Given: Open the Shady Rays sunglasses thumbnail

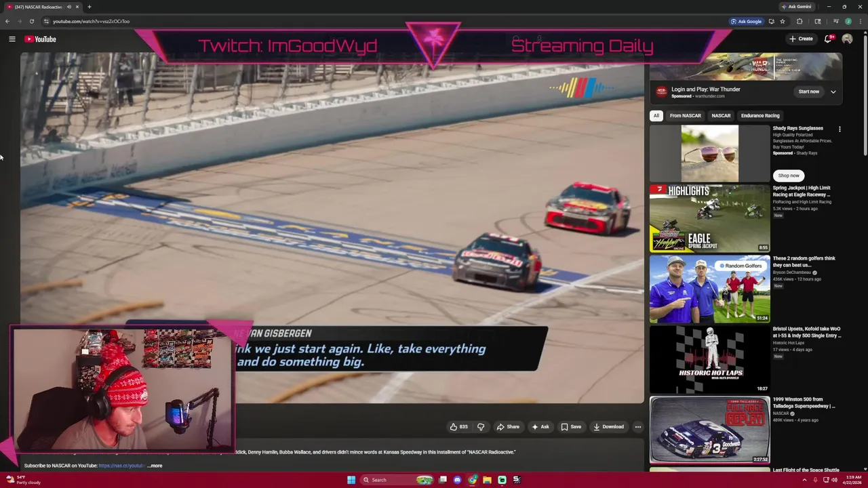Looking at the screenshot, I should [709, 153].
